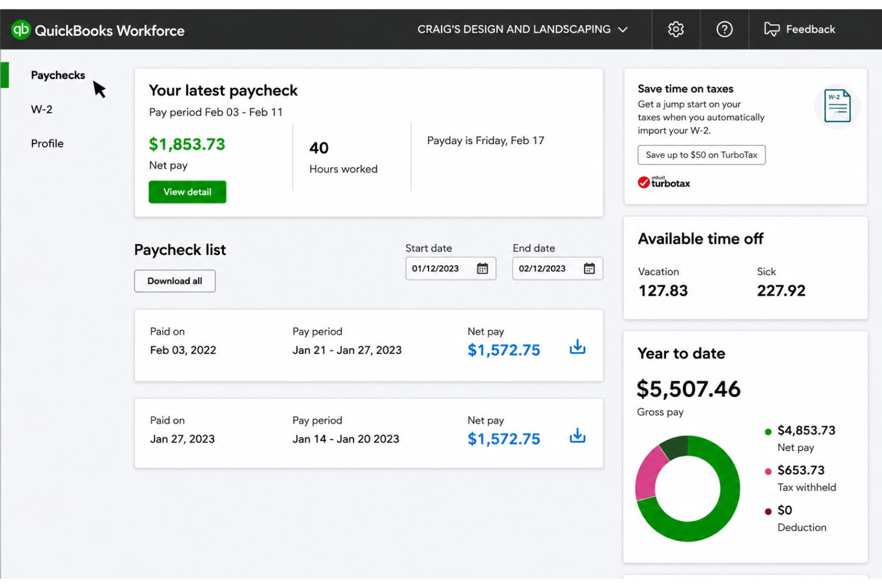Click the Feb 03, 2022 paid-on date
This screenshot has width=882, height=588.
183,350
